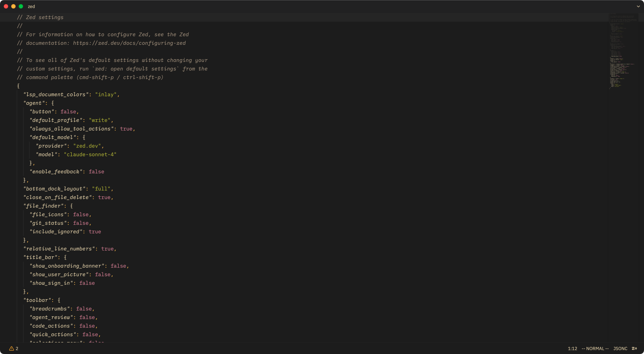Click the "default_model" key
The width and height of the screenshot is (644, 354).
[53, 138]
